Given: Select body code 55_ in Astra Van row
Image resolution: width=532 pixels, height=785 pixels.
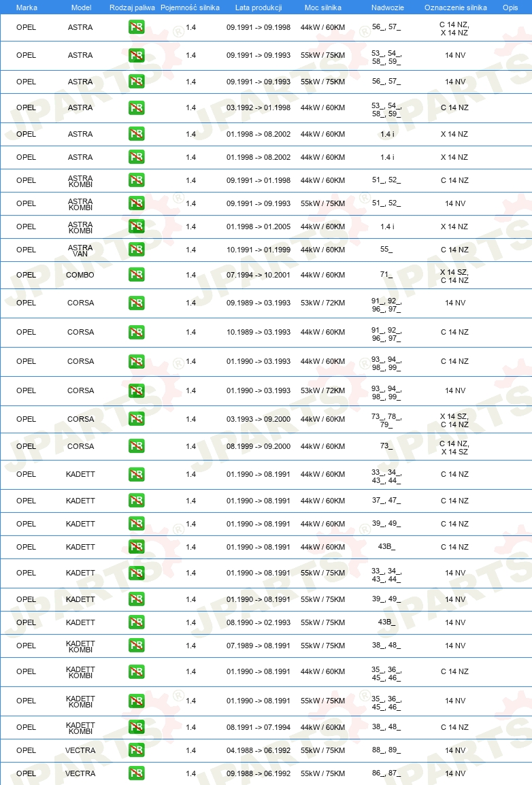Looking at the screenshot, I should coord(386,250).
